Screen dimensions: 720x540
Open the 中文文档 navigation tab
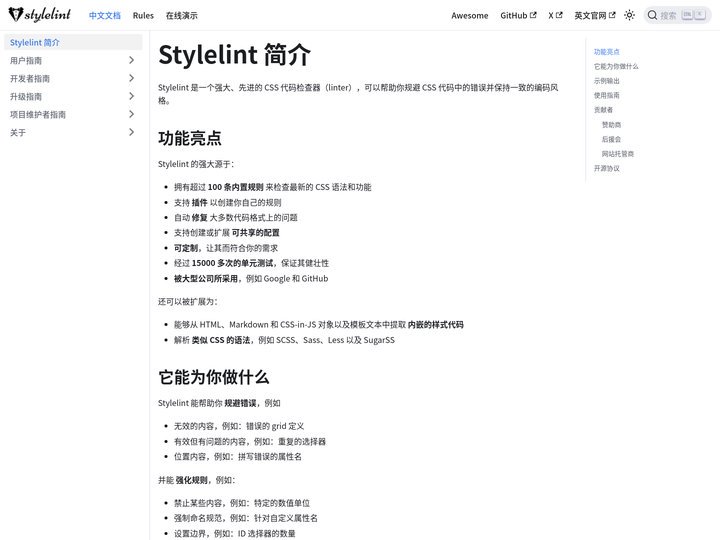(x=105, y=15)
